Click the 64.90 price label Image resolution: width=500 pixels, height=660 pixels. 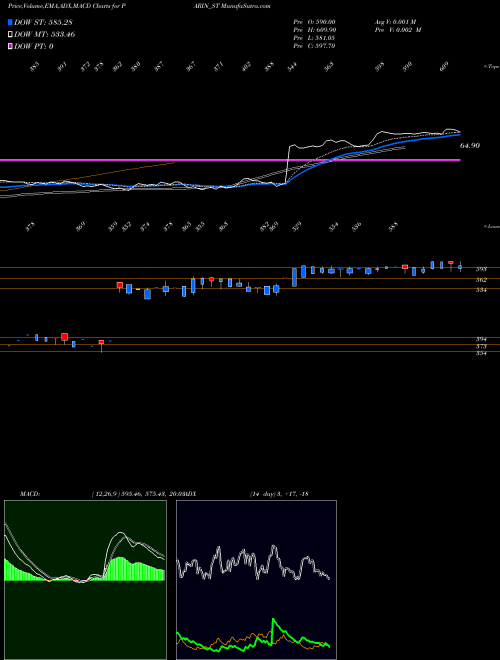coord(470,146)
